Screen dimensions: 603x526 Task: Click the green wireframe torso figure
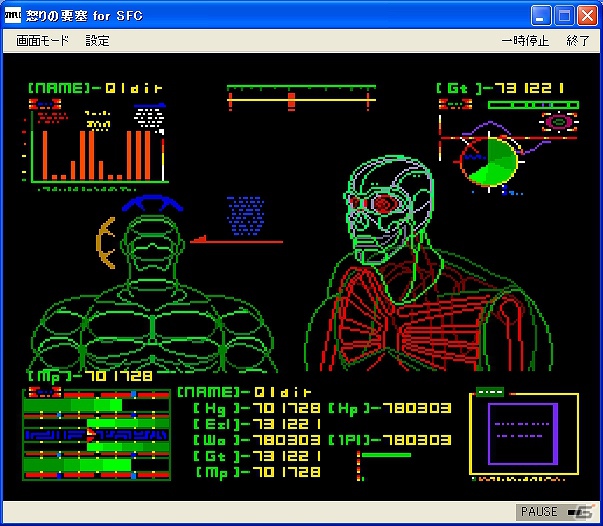click(x=153, y=294)
